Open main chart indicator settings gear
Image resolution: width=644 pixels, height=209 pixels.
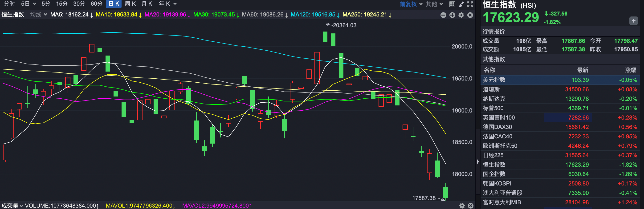(x=461, y=15)
